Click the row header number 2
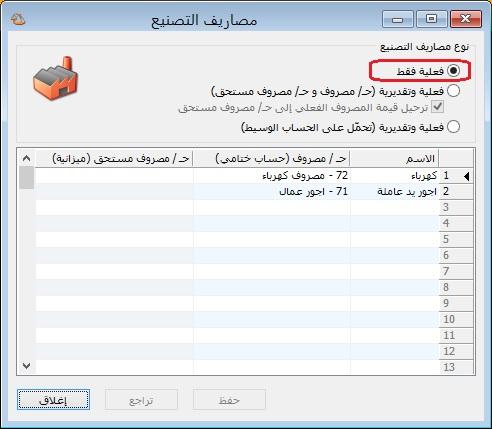This screenshot has width=492, height=429. click(456, 192)
